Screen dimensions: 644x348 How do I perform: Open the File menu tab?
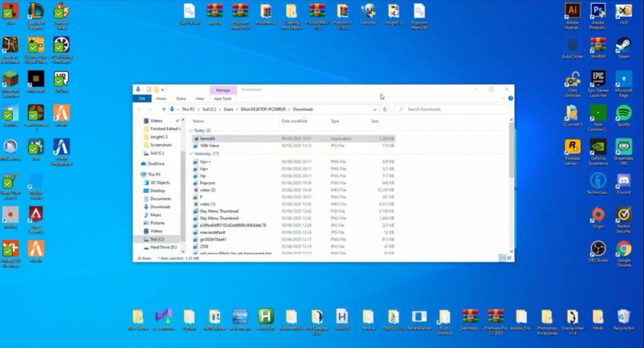tap(141, 99)
